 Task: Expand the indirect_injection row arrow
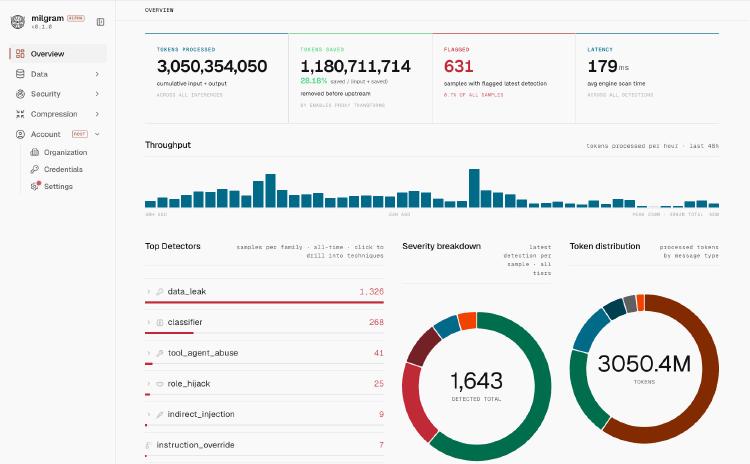click(148, 414)
